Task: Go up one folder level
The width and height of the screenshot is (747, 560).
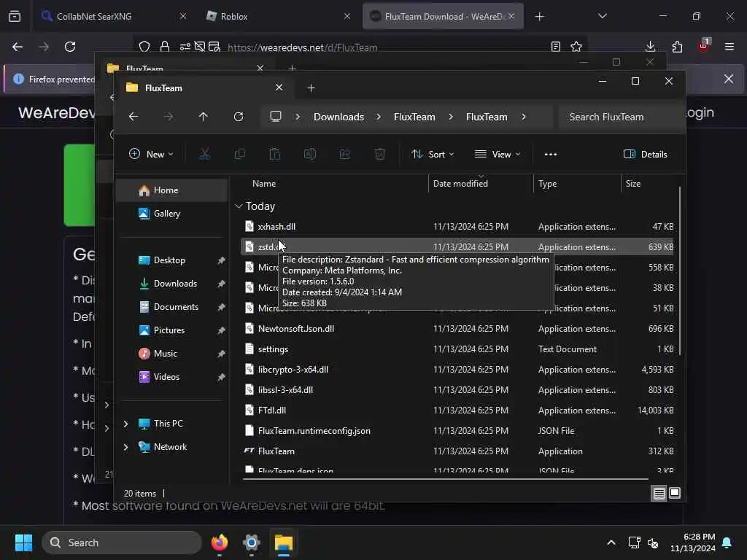Action: pos(203,117)
